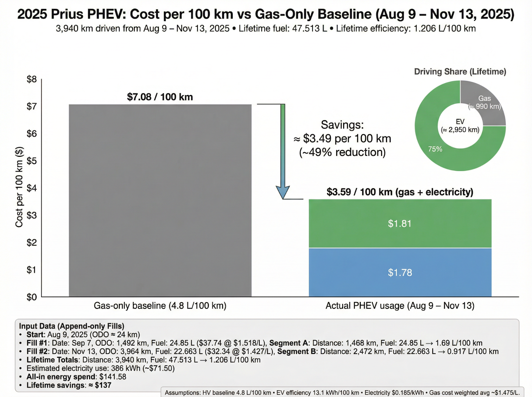The height and width of the screenshot is (397, 532).
Task: Click the EV label in donut center
Action: click(x=460, y=122)
